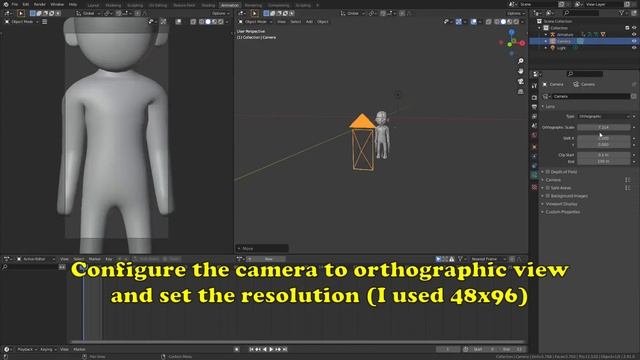Hide the Camera in the outliner
Viewport: 640px width, 360px height.
coord(634,41)
